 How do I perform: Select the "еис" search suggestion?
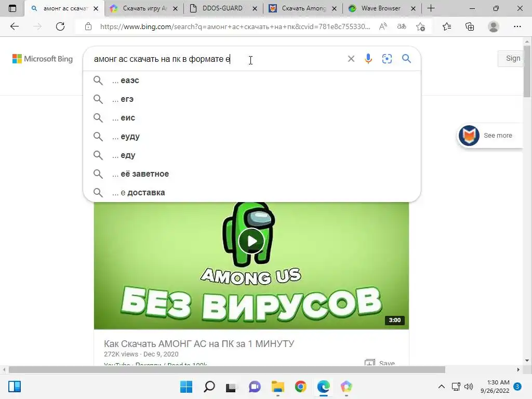[252, 118]
